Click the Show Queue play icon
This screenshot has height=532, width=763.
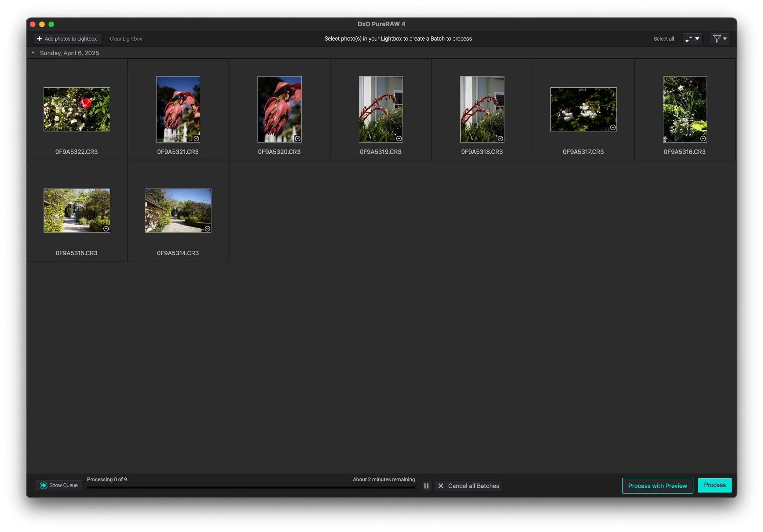pos(44,486)
